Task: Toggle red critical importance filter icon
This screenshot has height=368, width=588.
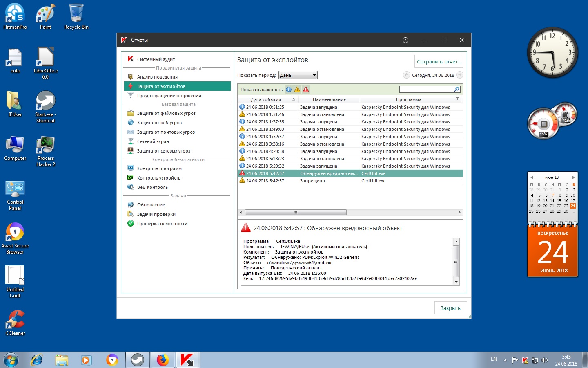Action: (306, 90)
